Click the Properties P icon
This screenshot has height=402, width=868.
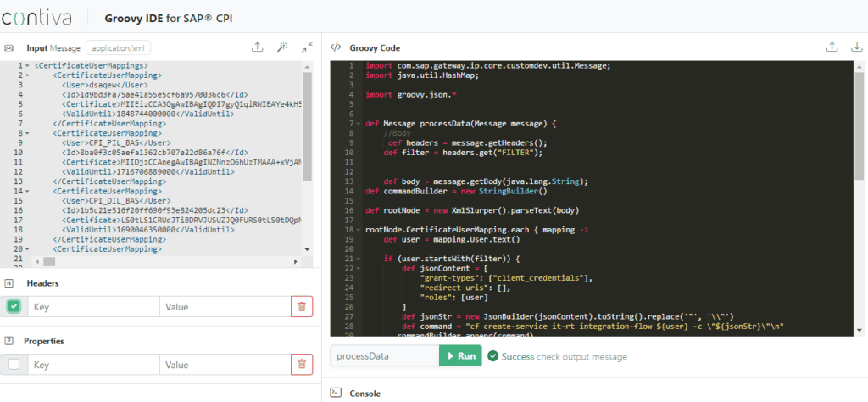click(x=8, y=341)
